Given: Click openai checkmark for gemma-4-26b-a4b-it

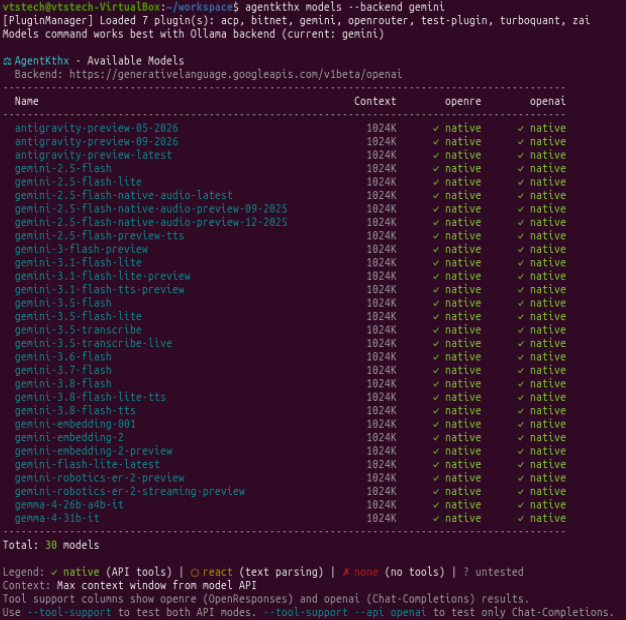Looking at the screenshot, I should [x=521, y=505].
